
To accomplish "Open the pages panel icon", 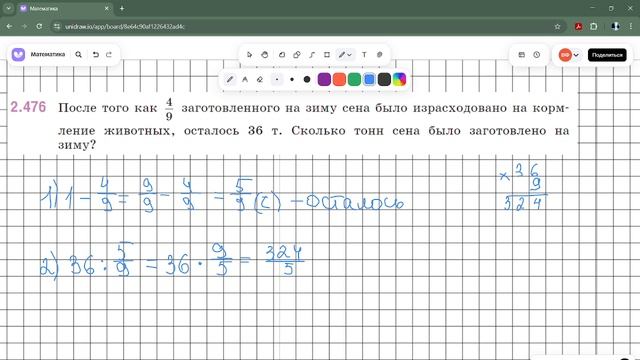I will [x=522, y=55].
